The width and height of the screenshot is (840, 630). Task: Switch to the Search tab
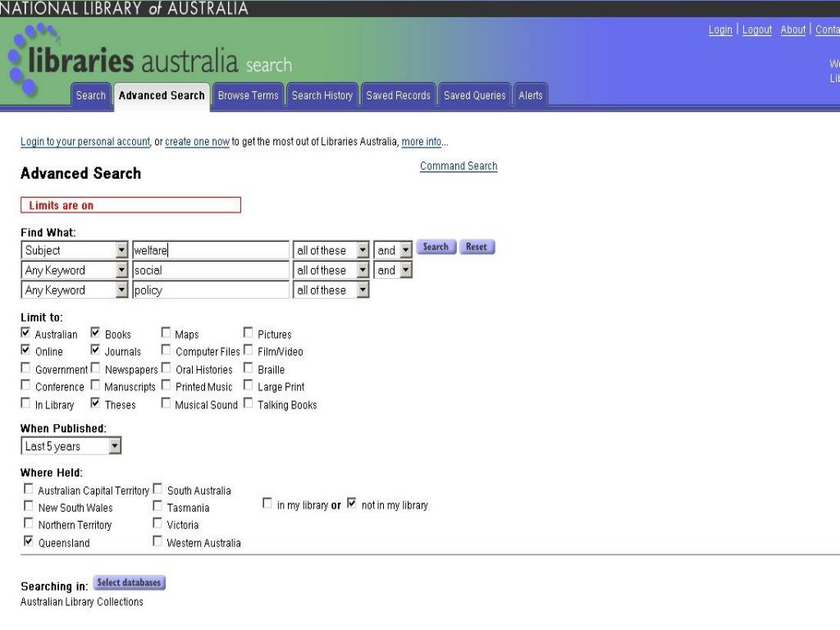(x=90, y=95)
